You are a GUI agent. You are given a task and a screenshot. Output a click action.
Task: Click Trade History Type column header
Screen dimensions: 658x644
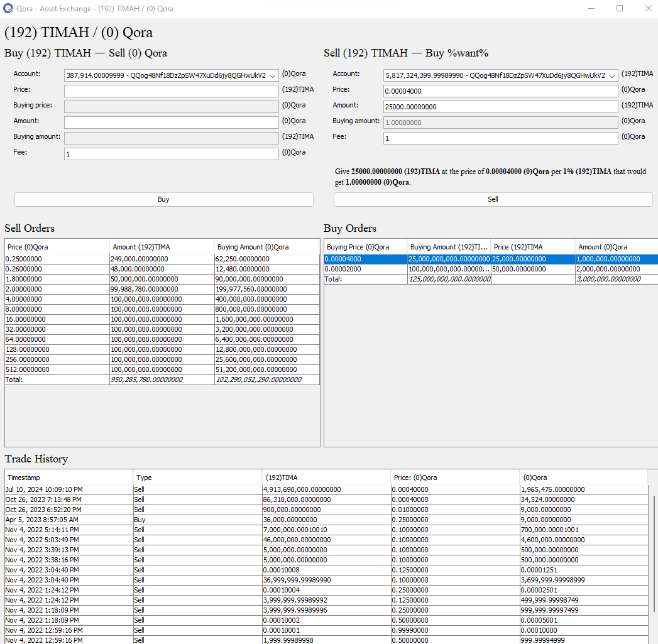click(198, 478)
